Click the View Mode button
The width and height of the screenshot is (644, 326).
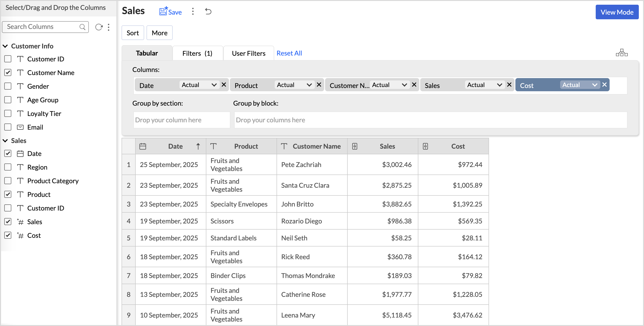pos(617,12)
